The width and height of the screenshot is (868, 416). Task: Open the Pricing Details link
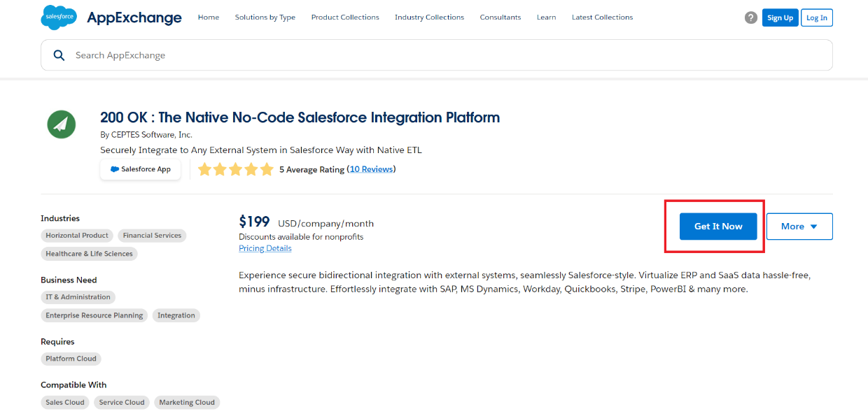point(265,248)
